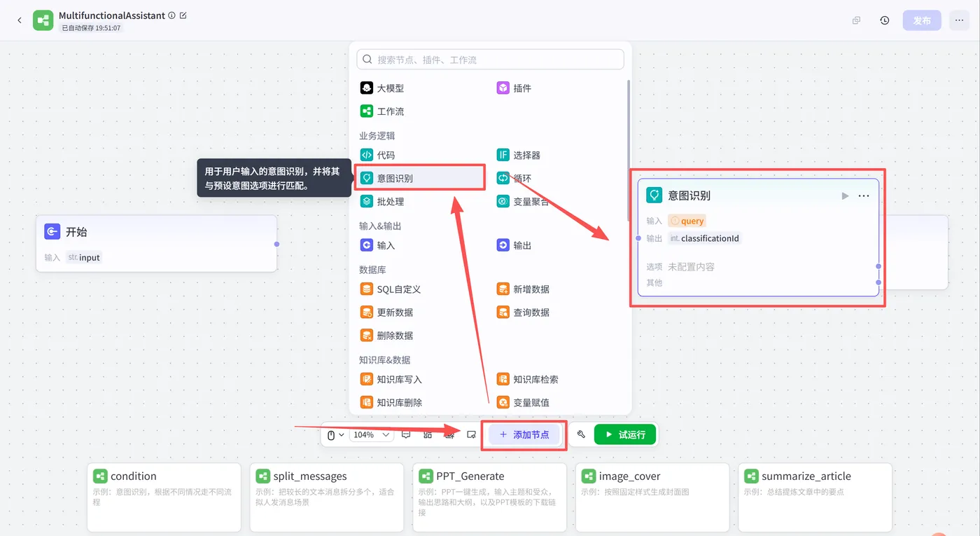Open settings via the wrench icon near 试运行
Viewport: 980px width, 536px height.
click(580, 434)
